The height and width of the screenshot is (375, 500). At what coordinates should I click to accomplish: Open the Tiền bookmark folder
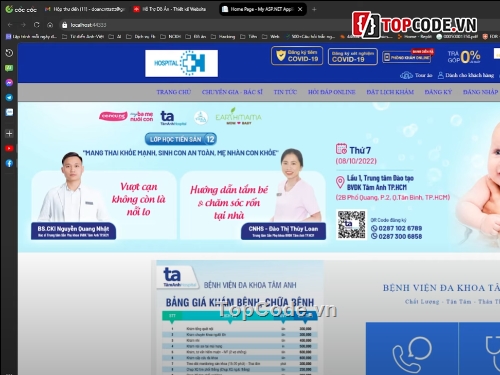[x=249, y=37]
